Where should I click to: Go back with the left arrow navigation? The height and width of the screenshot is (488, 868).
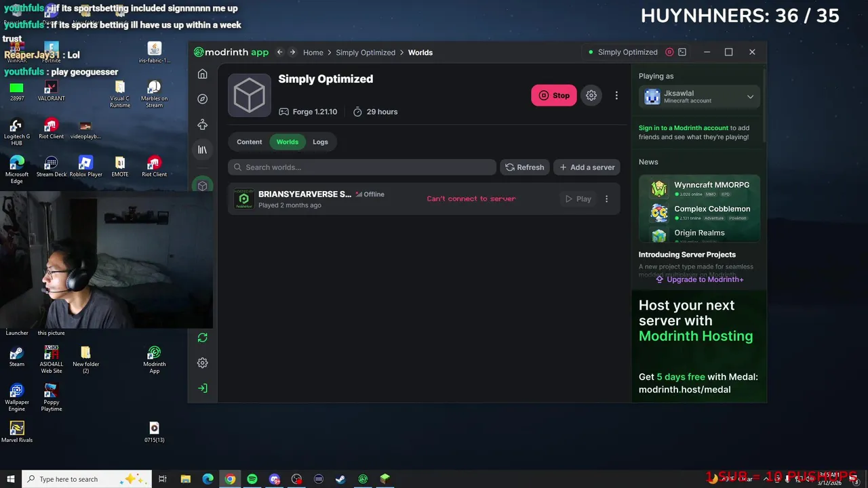pyautogui.click(x=279, y=52)
